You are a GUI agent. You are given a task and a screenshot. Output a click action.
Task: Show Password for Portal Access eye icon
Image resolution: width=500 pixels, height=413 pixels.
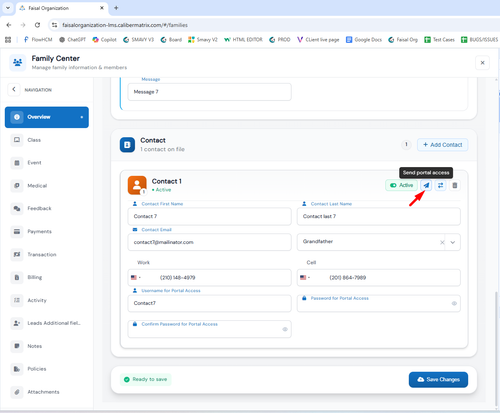tap(454, 303)
